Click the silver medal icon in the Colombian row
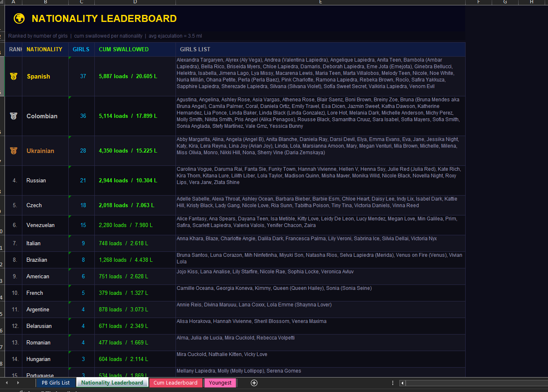This screenshot has height=392, width=548. [14, 116]
